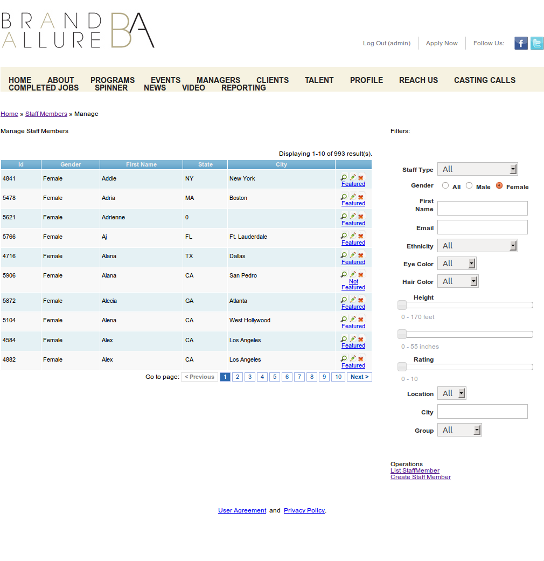View staff member 4841 with magnifier icon

click(344, 177)
